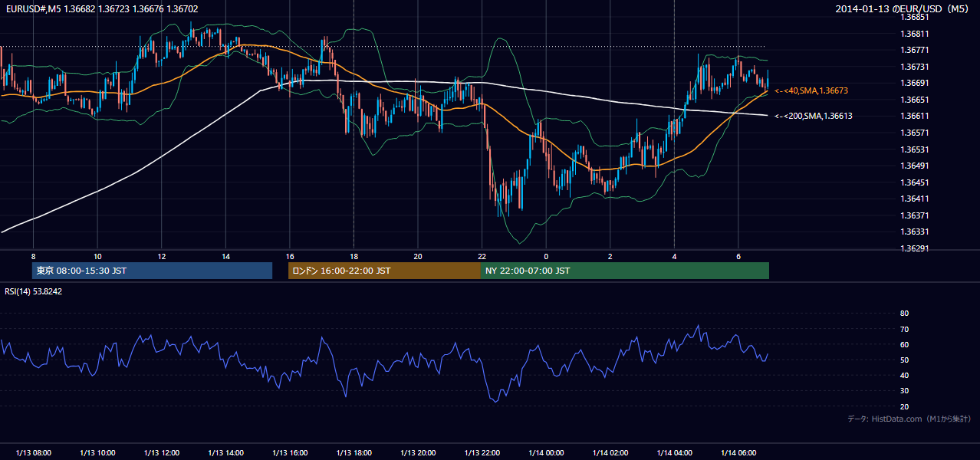Screen dimensions: 980x460
Task: Click the hour label 16 under price chart
Action: click(x=289, y=256)
